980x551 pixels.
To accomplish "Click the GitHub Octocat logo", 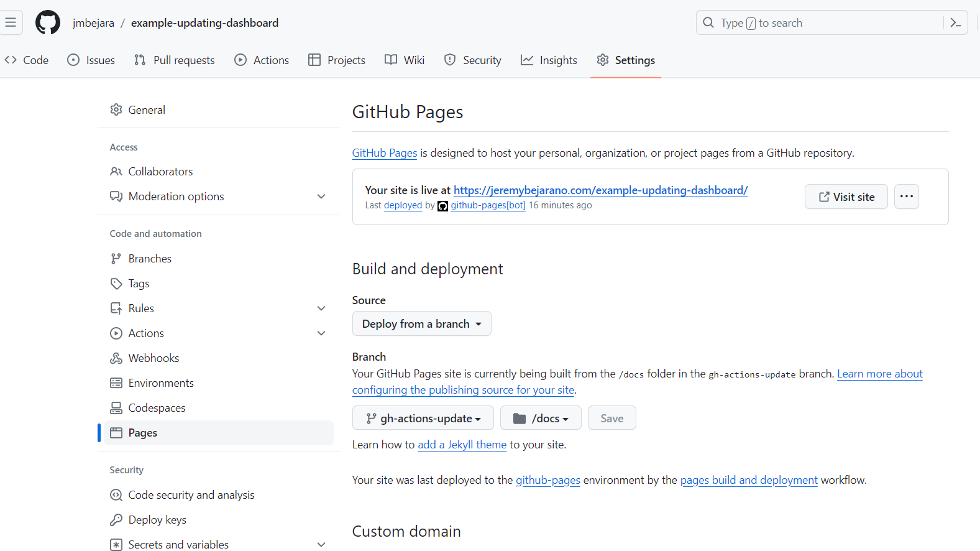I will click(48, 23).
